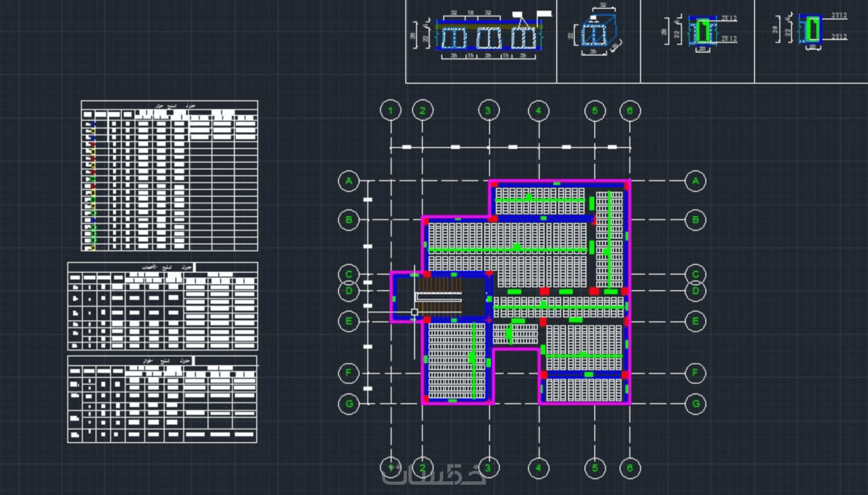Select grid bubble F right of the plan
The height and width of the screenshot is (495, 868).
coord(695,373)
